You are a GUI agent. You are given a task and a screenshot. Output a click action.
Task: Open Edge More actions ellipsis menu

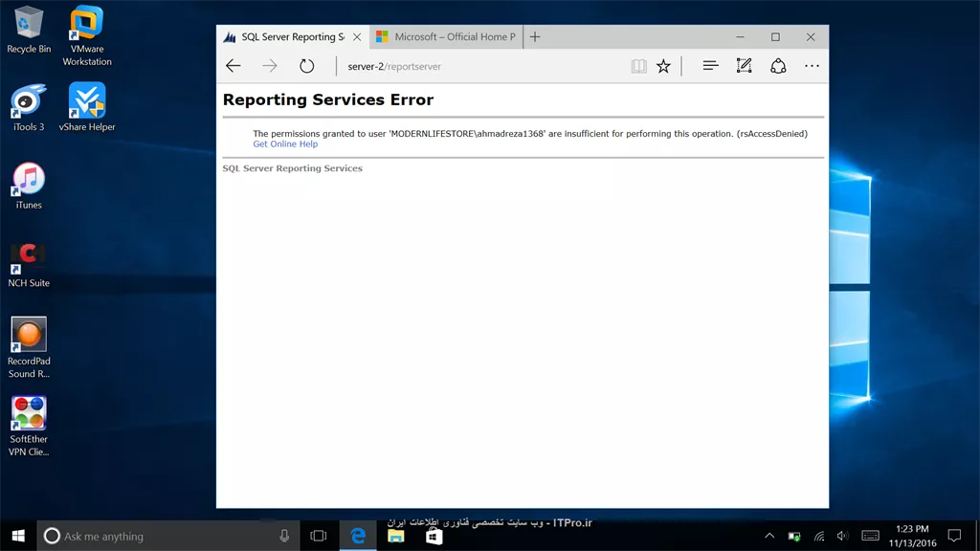(x=812, y=66)
